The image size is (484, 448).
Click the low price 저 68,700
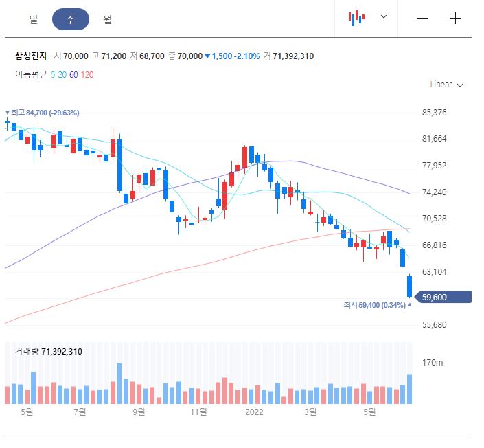pos(147,56)
